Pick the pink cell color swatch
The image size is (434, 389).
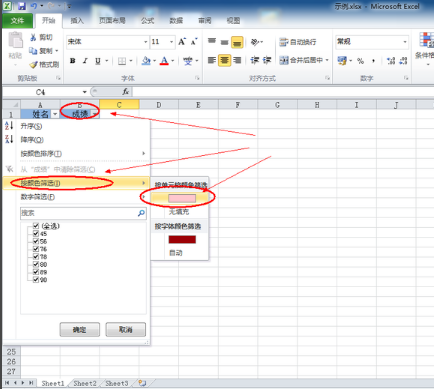182,198
